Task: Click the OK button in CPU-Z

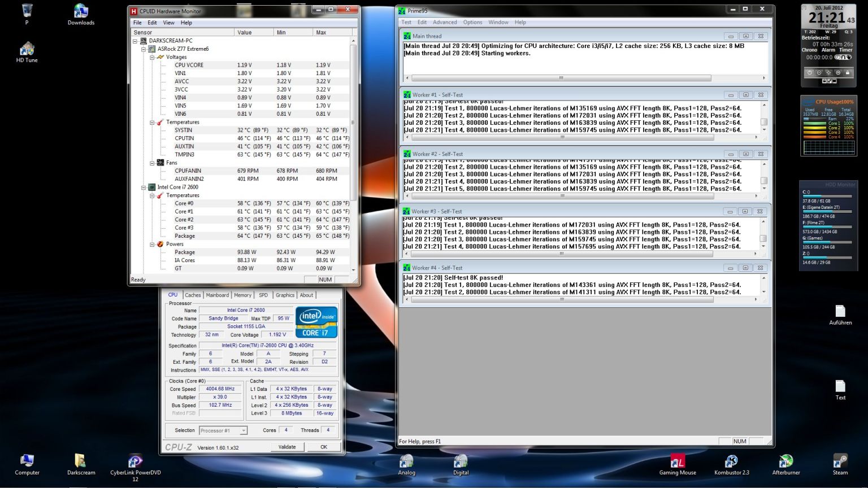Action: 324,447
